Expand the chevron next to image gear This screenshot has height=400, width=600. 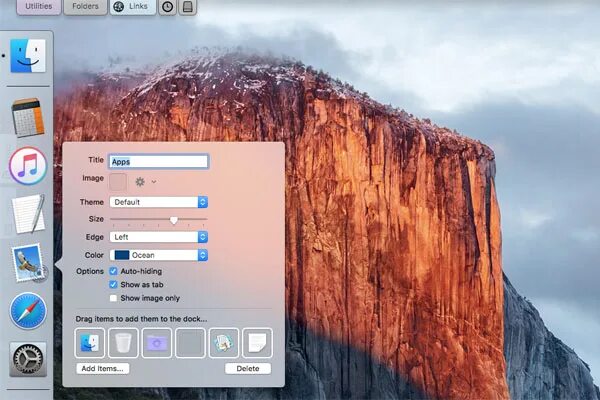tap(154, 182)
